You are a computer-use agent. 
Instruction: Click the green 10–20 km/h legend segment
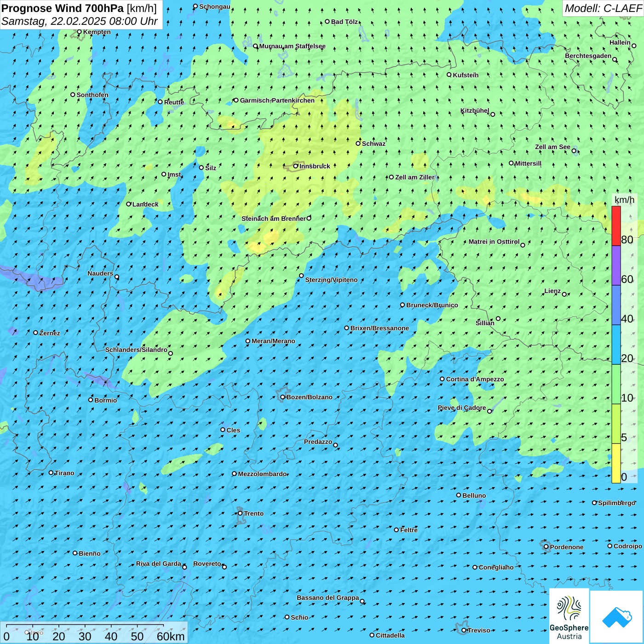[616, 384]
